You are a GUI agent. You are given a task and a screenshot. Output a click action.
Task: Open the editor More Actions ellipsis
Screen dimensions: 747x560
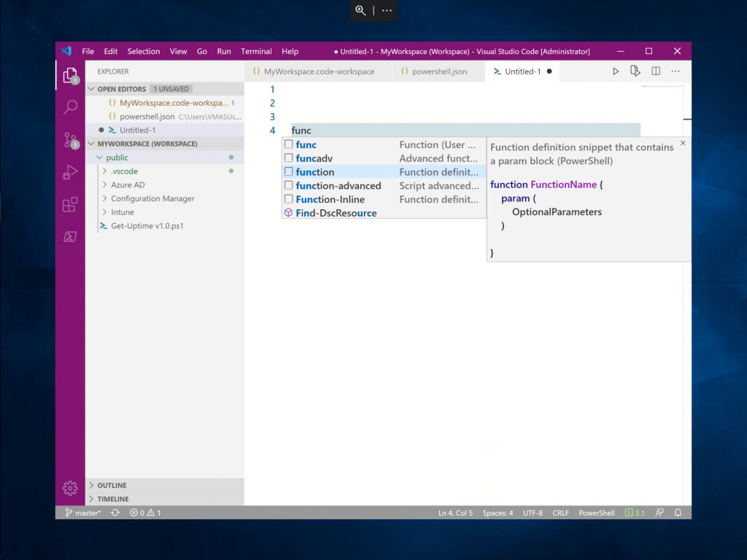pos(676,71)
